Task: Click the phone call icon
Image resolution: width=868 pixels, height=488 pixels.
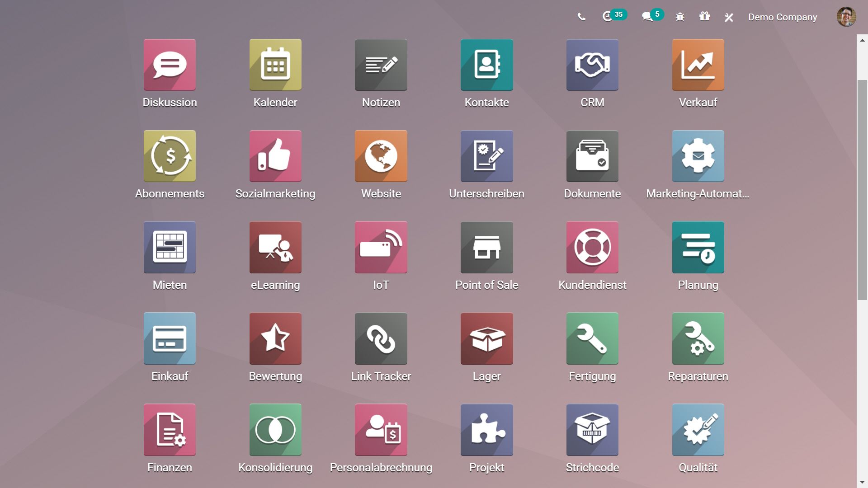Action: (x=581, y=17)
